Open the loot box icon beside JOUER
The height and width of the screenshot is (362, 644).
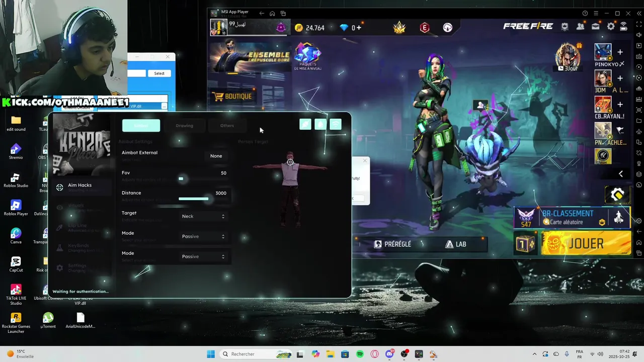525,244
